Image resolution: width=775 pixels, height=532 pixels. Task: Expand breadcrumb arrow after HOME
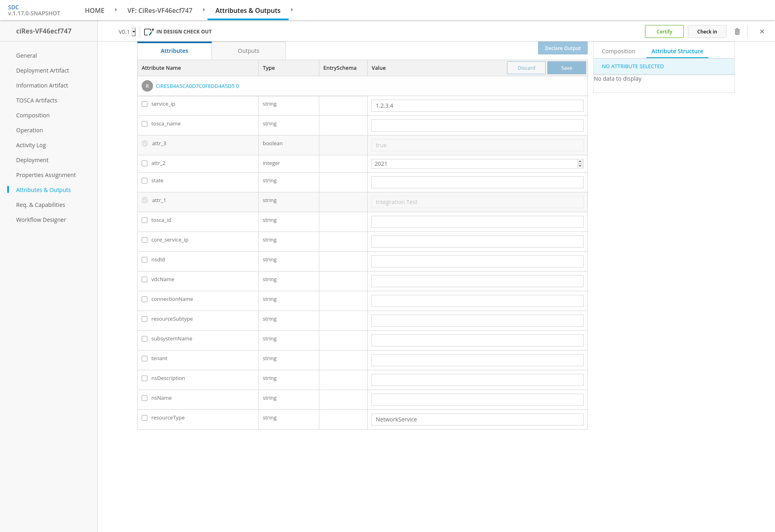[x=116, y=10]
